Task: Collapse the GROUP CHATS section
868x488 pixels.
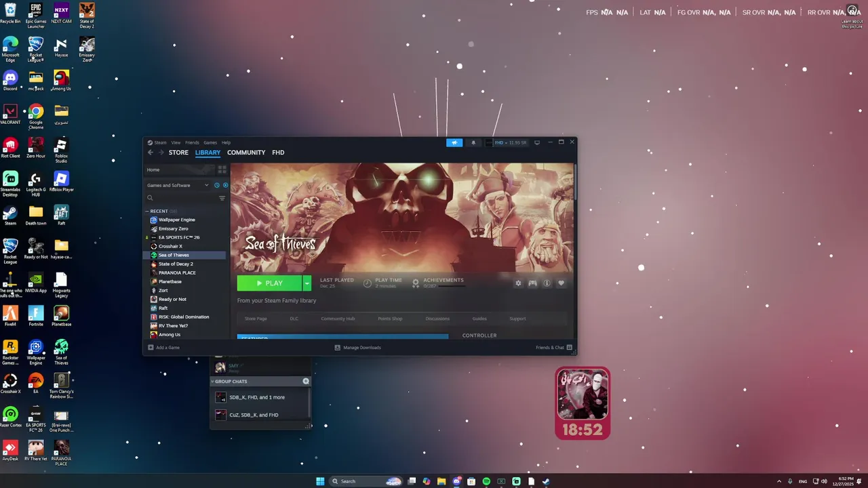Action: pyautogui.click(x=212, y=382)
